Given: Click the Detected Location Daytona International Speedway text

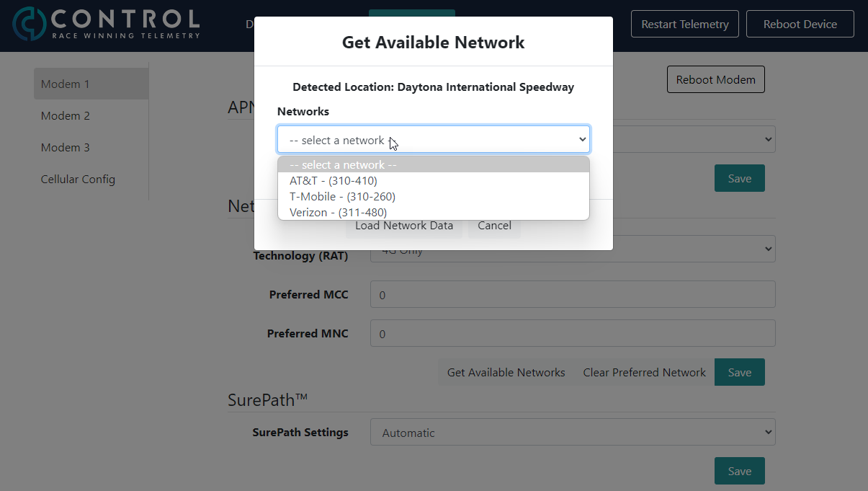Looking at the screenshot, I should click(x=434, y=87).
